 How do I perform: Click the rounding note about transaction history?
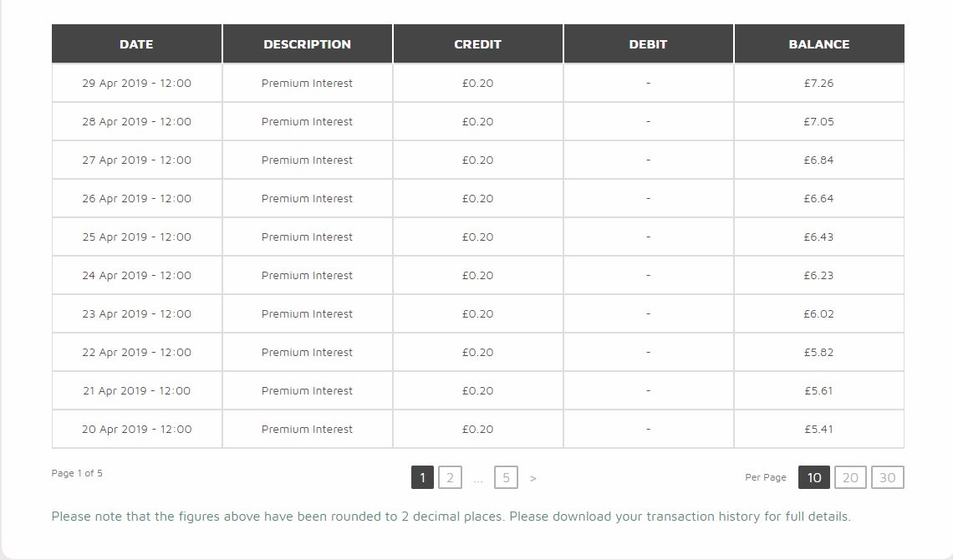tap(451, 517)
